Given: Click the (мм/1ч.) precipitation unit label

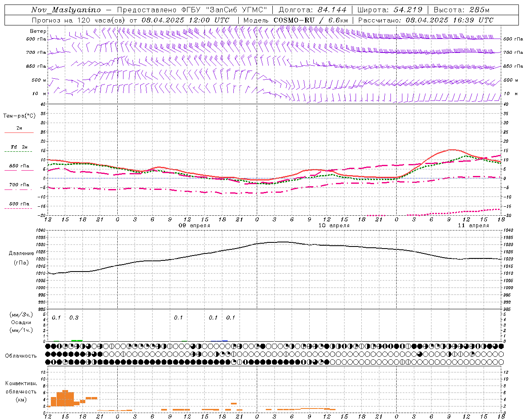Looking at the screenshot, I should [x=21, y=330].
